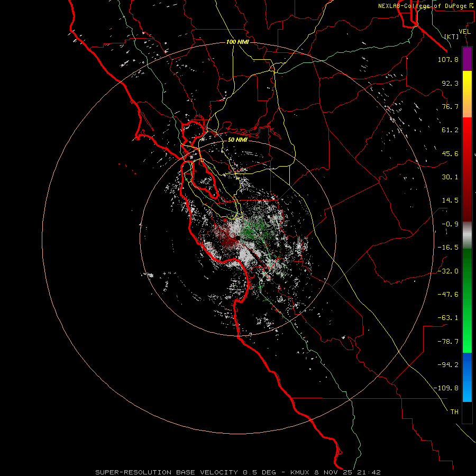This screenshot has width=476, height=476.
Task: Click the 76.7 scale value
Action: 450,106
